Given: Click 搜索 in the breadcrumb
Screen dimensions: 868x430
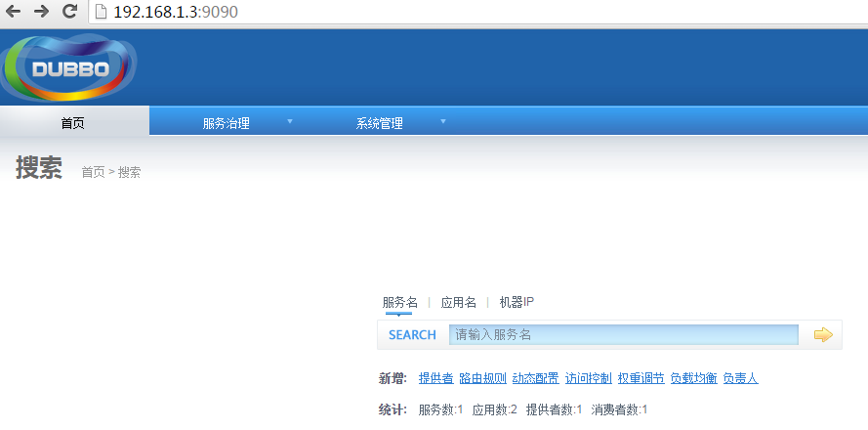Looking at the screenshot, I should [129, 172].
